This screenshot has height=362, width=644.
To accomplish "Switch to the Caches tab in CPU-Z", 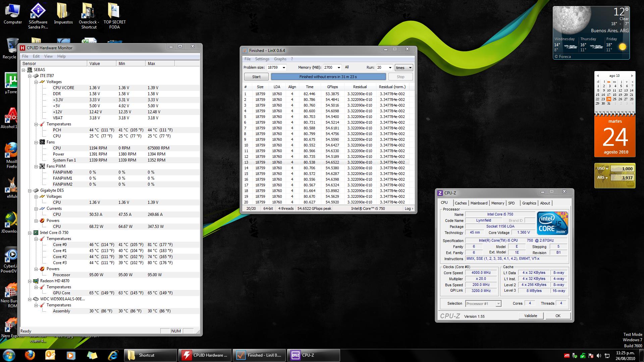I will pos(461,203).
